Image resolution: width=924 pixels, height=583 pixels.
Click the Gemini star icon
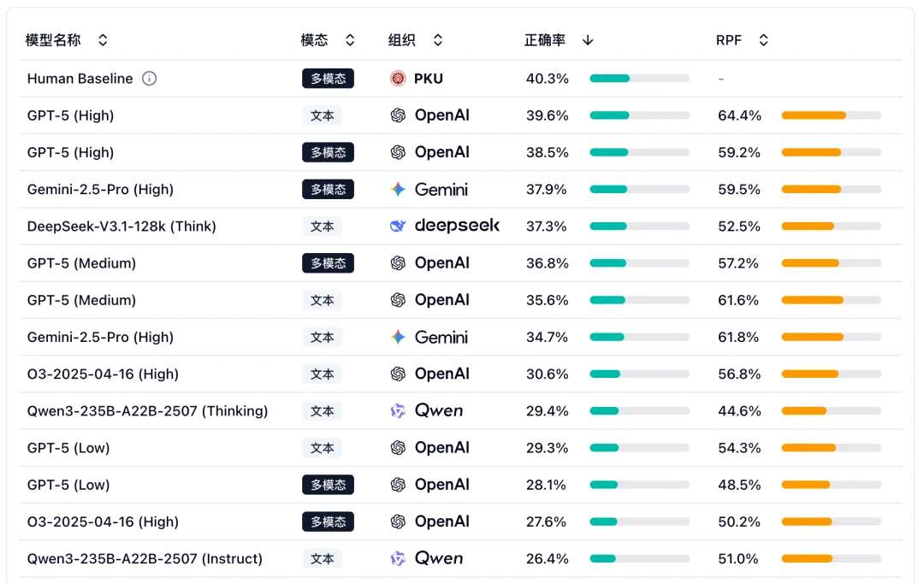coord(397,189)
